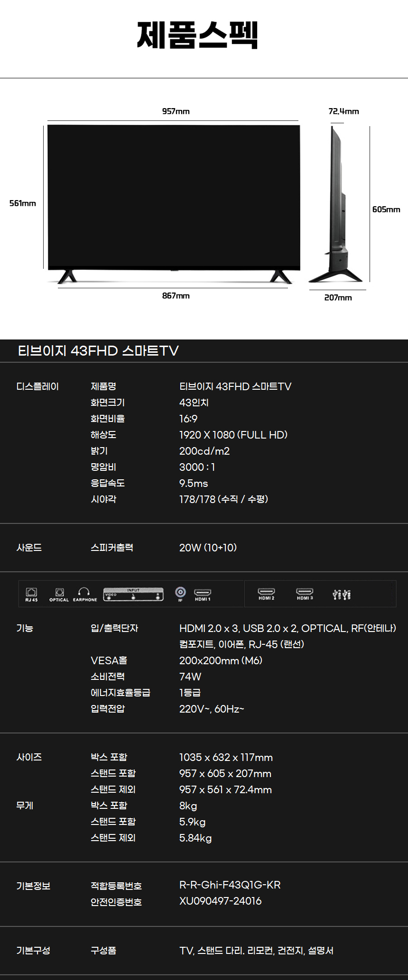
Task: Select the 사운드 category label
Action: (29, 548)
